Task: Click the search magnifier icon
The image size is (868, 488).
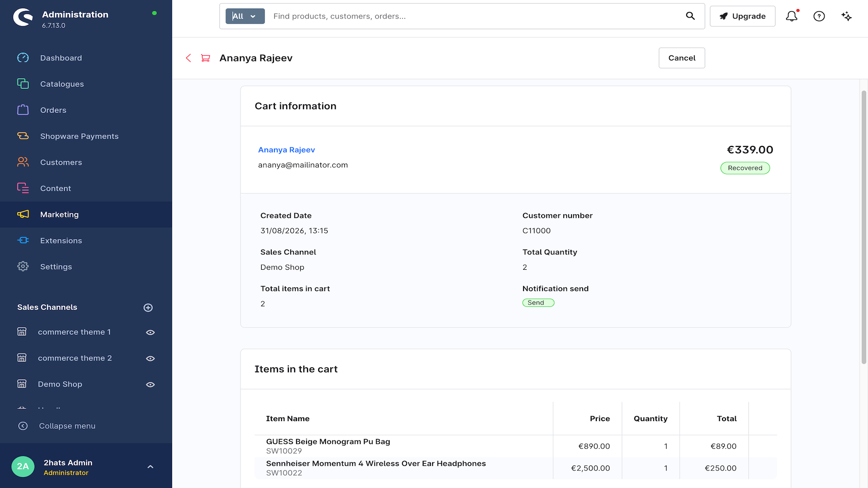Action: pos(690,16)
